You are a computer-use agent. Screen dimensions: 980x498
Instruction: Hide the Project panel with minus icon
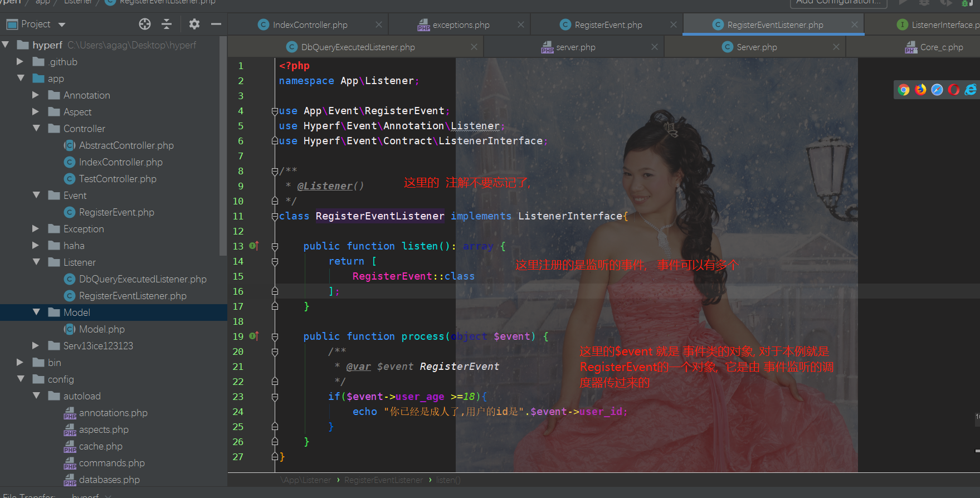(216, 24)
